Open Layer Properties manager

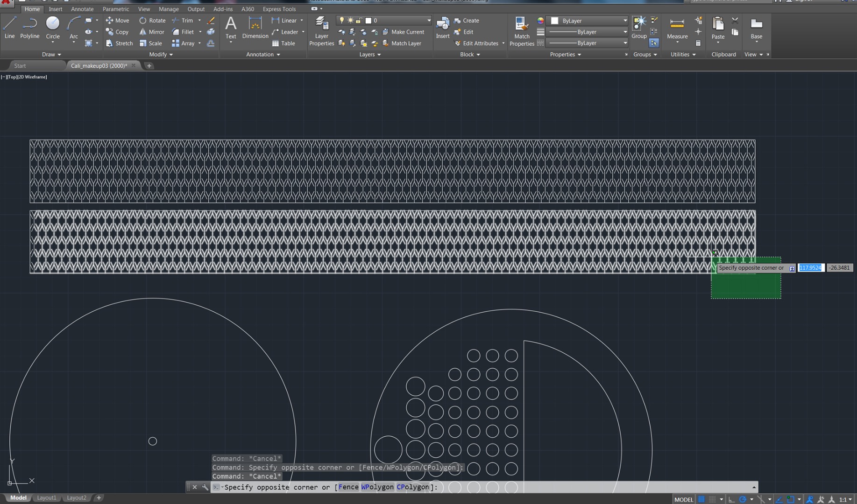coord(321,31)
